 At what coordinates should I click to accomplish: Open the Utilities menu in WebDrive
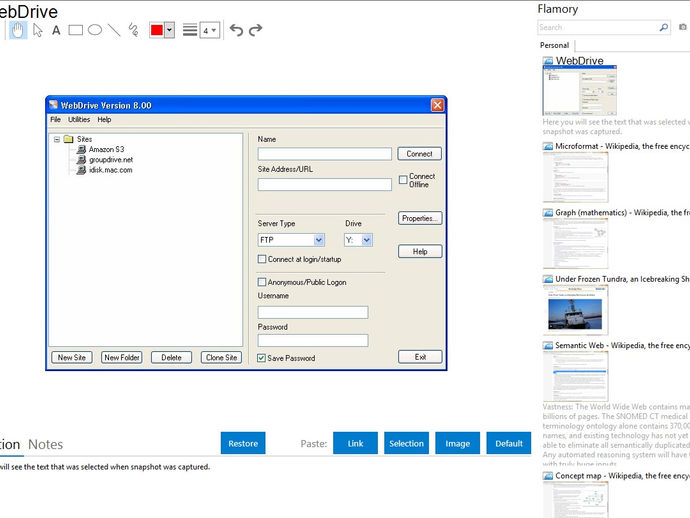[79, 120]
